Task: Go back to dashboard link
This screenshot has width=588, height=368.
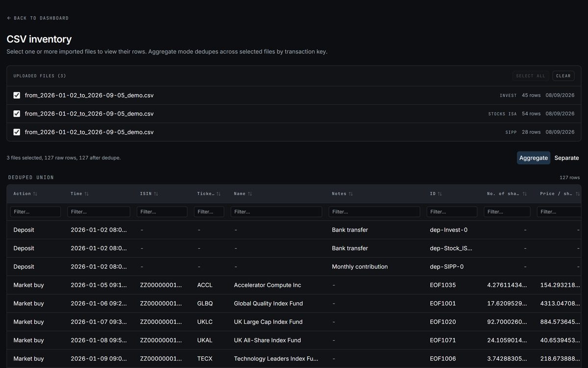Action: [38, 18]
